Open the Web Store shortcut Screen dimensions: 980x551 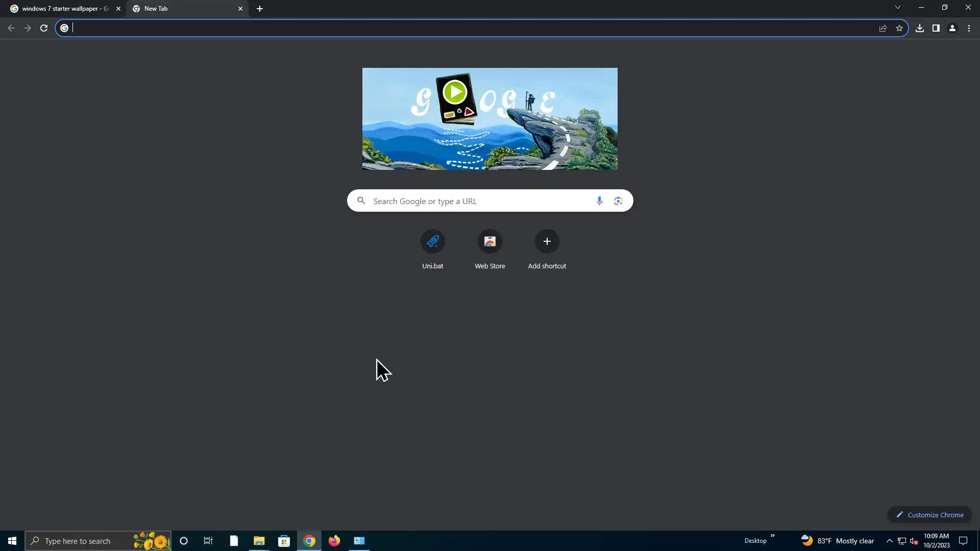pyautogui.click(x=490, y=242)
